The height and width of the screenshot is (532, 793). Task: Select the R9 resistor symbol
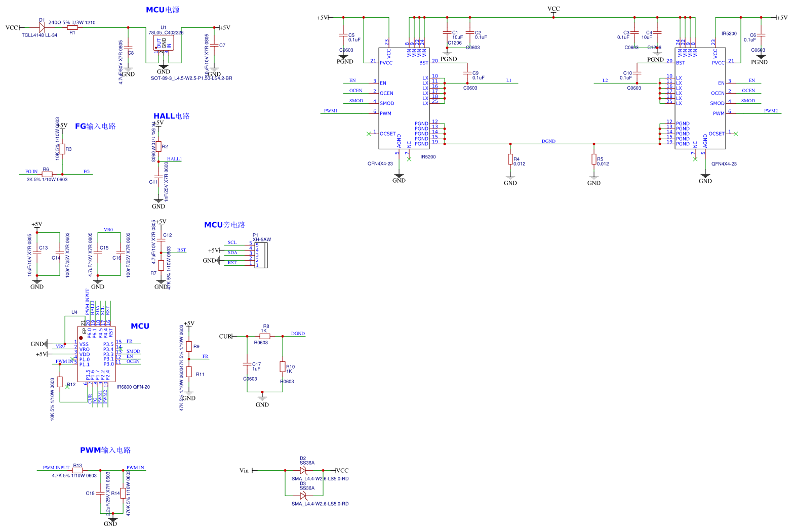(x=189, y=347)
